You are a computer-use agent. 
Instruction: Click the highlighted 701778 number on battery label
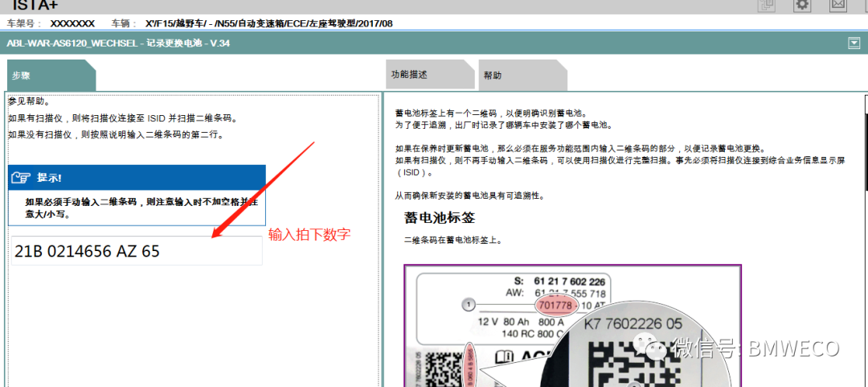click(555, 305)
